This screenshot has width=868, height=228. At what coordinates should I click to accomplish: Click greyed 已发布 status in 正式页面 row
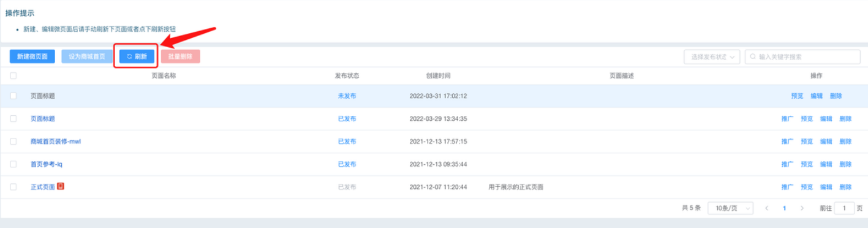coord(347,187)
